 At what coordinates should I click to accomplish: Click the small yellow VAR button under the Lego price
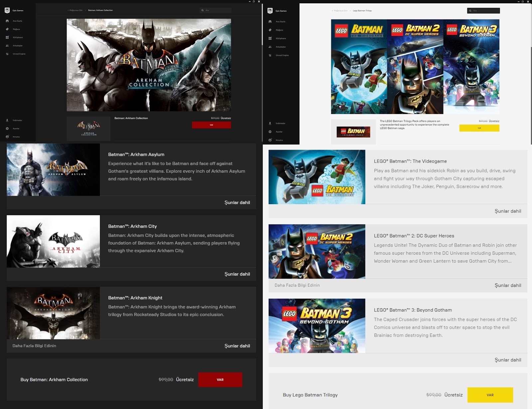click(479, 128)
